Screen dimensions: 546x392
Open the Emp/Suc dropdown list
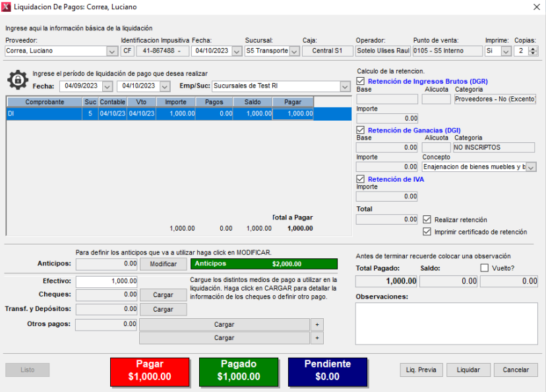[x=344, y=86]
